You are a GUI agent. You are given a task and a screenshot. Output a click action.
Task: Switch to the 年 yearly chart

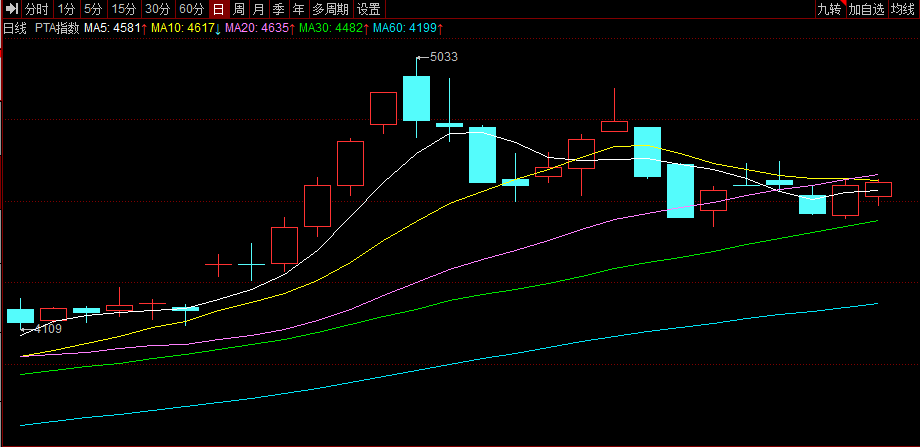(299, 9)
